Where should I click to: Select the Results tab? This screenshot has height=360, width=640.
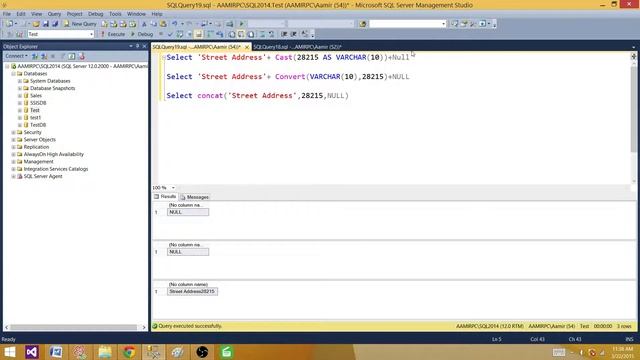(x=165, y=197)
